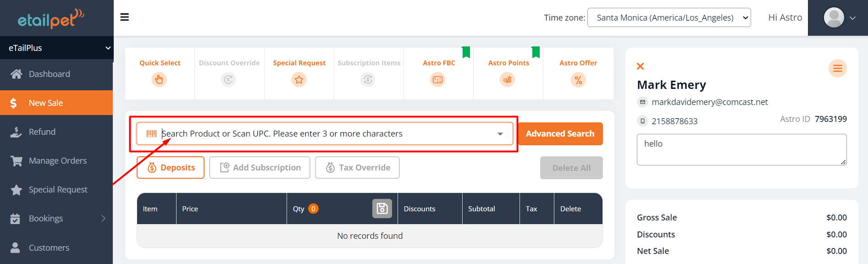Toggle the hamburger sidebar menu
This screenshot has height=264, width=868.
tap(125, 17)
